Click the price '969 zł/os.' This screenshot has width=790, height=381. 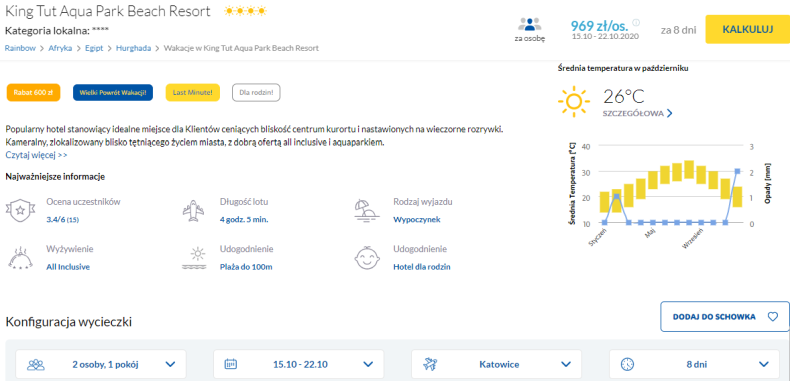[600, 25]
